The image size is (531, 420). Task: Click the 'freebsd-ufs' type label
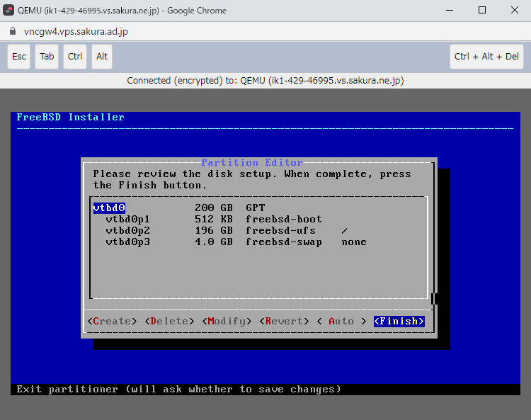click(x=280, y=231)
